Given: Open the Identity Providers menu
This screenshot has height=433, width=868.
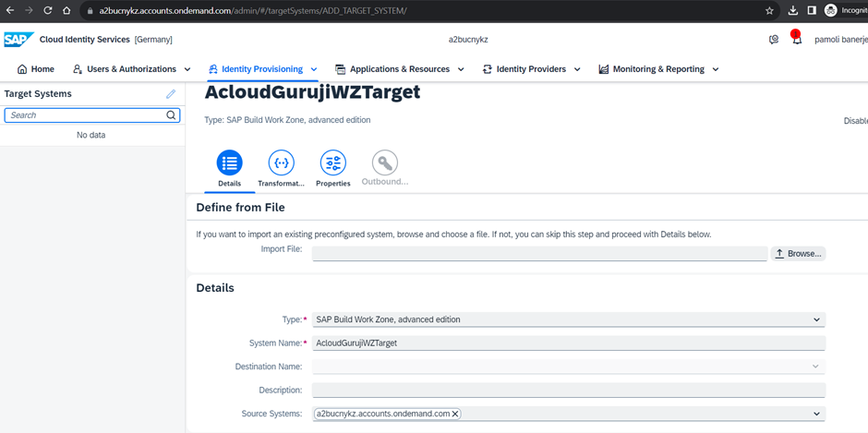Looking at the screenshot, I should 531,69.
